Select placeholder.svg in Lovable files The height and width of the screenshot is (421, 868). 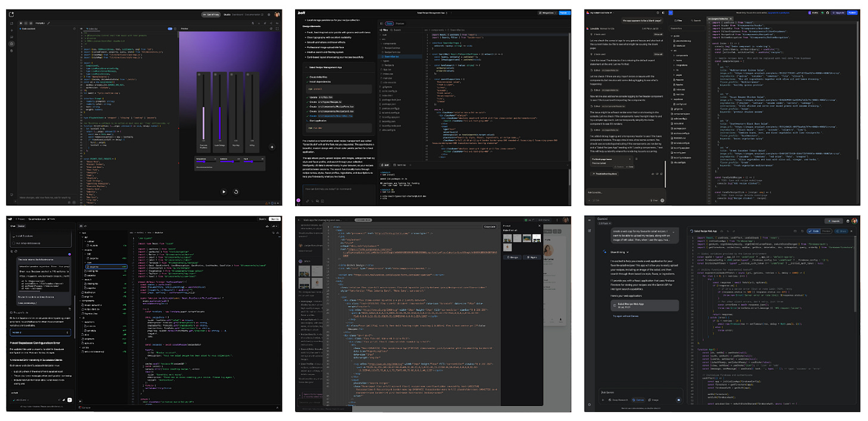tap(683, 41)
